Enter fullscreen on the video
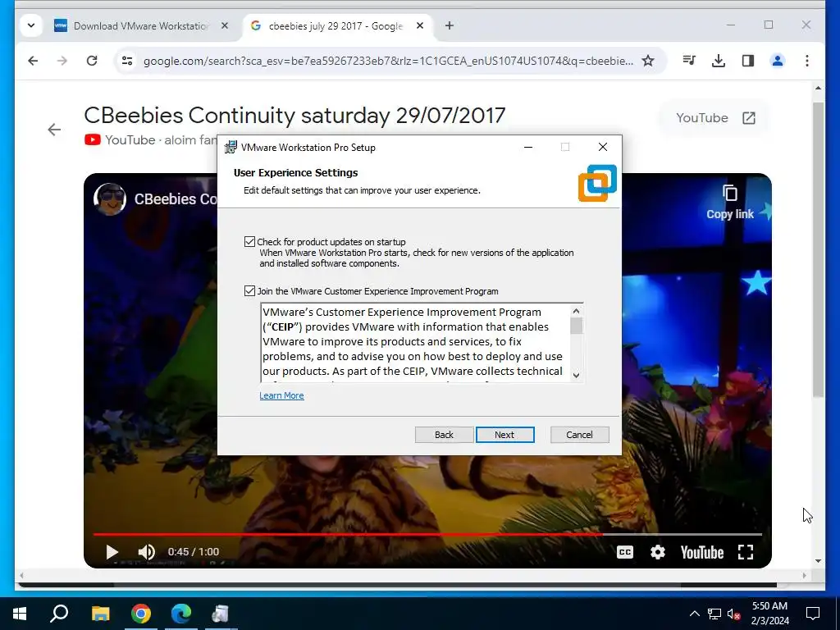 [745, 552]
